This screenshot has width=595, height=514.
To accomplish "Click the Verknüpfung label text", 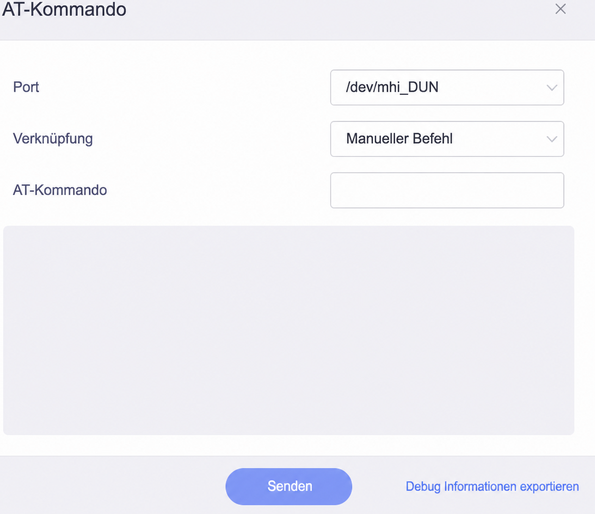I will [53, 138].
